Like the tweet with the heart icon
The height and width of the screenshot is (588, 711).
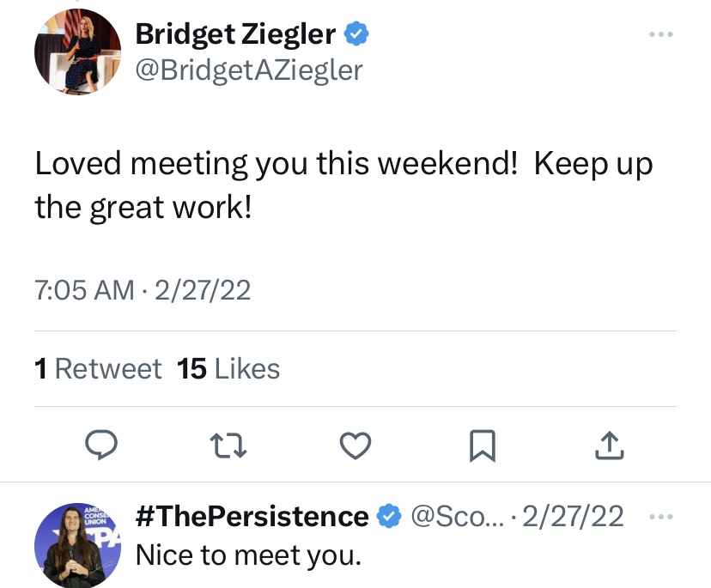click(x=355, y=444)
